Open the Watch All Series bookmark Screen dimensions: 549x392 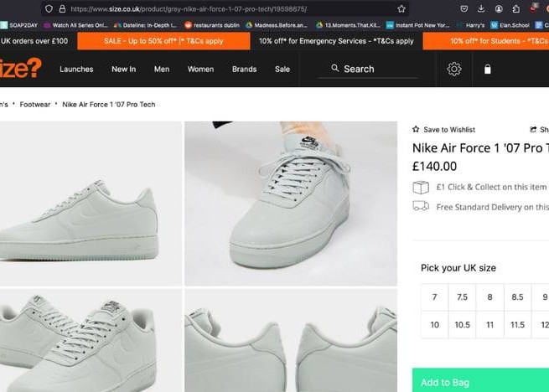coord(76,25)
